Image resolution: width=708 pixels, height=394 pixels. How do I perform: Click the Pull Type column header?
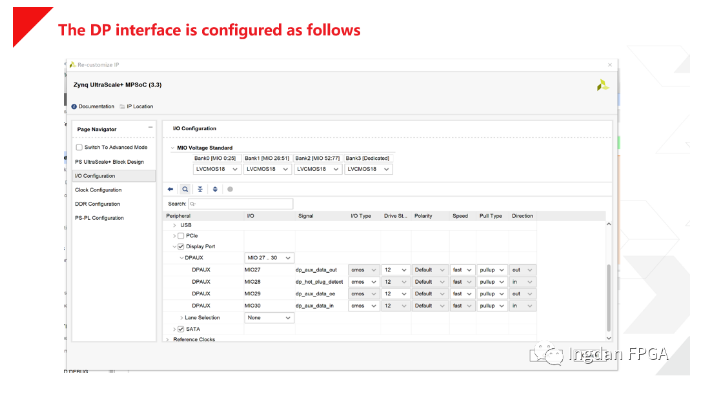coord(492,216)
